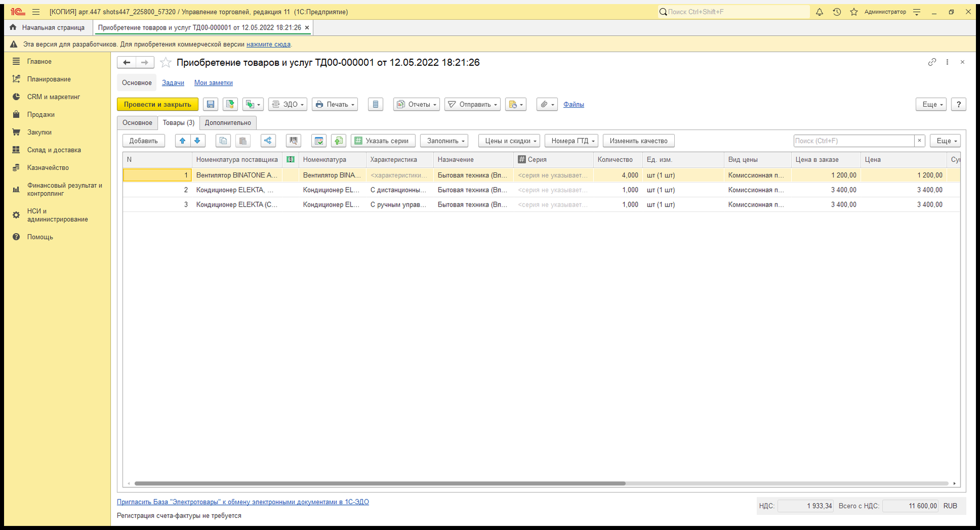Open the Файлы link
Viewport: 980px width, 530px height.
click(574, 105)
